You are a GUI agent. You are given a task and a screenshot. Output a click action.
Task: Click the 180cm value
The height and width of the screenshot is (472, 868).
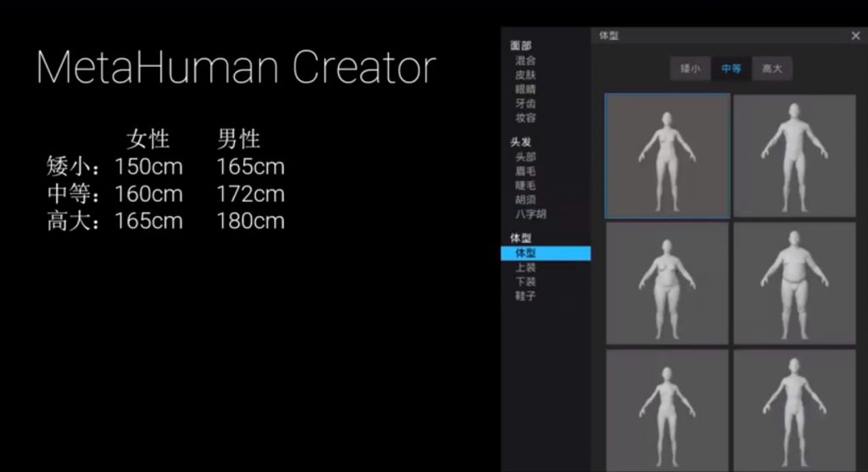click(250, 221)
